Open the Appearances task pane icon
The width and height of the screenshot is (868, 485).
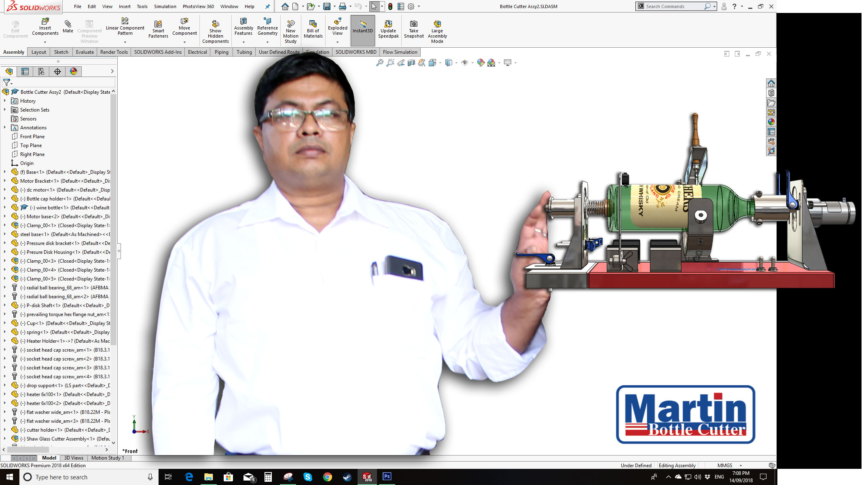pyautogui.click(x=771, y=122)
